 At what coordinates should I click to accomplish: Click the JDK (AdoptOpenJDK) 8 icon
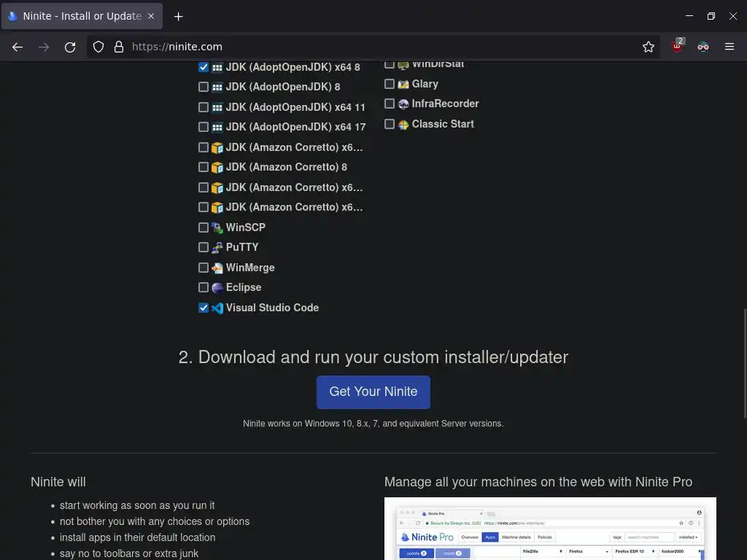pyautogui.click(x=217, y=87)
